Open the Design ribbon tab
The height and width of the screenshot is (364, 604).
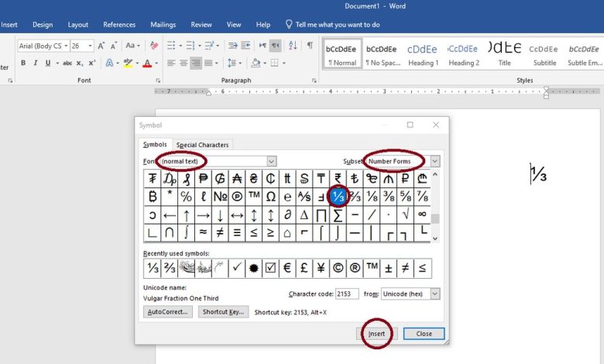pyautogui.click(x=43, y=25)
